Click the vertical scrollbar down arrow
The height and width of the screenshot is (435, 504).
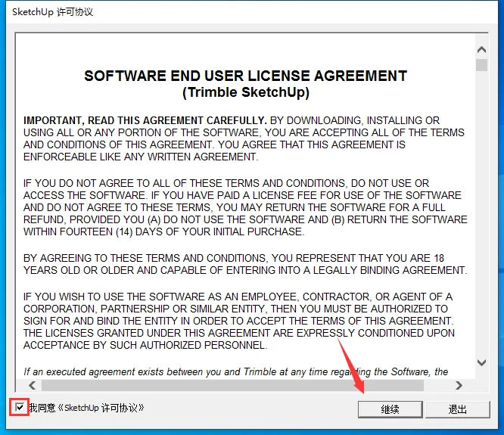coord(481,362)
